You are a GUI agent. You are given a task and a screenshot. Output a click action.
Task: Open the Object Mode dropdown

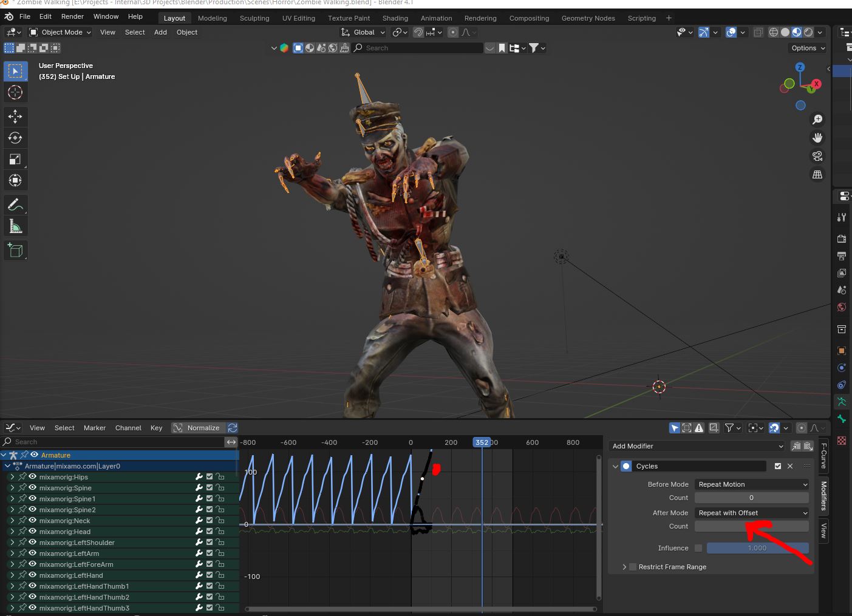pyautogui.click(x=60, y=32)
